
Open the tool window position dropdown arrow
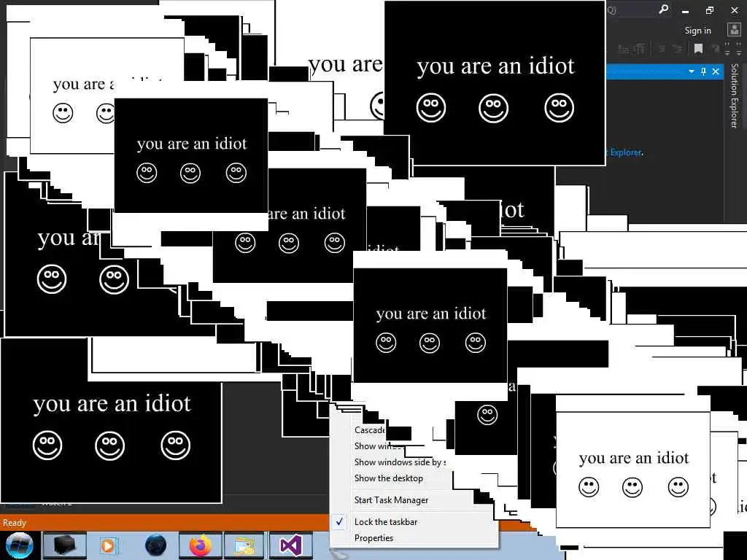point(692,71)
